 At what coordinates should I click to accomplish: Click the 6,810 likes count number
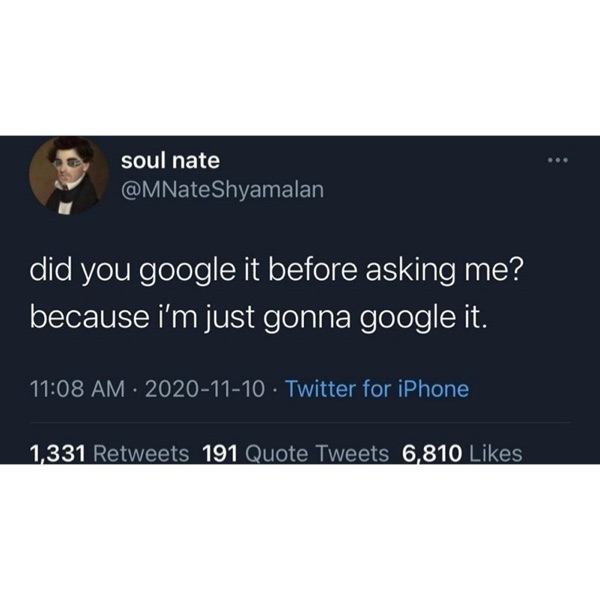click(x=431, y=453)
